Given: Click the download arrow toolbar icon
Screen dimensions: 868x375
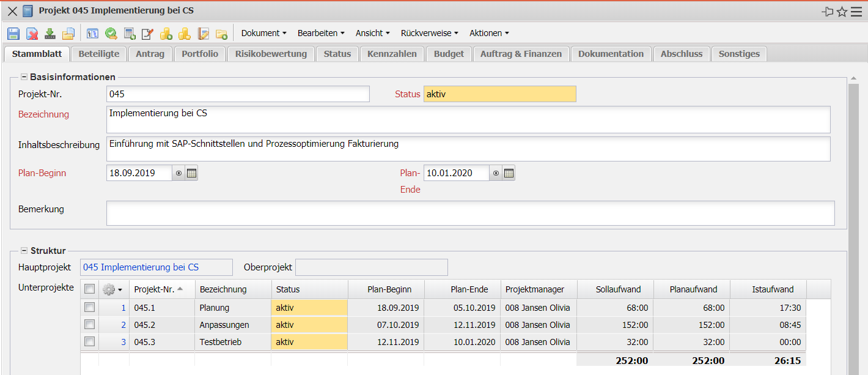Looking at the screenshot, I should tap(50, 34).
